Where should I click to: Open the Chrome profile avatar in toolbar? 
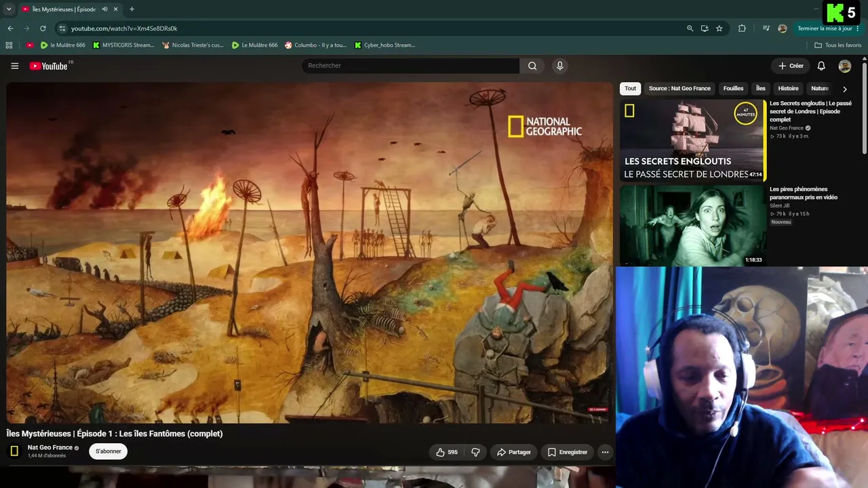pos(783,28)
